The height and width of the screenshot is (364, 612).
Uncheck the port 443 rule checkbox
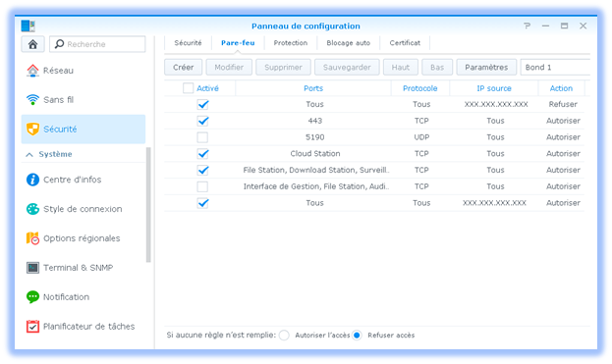point(202,121)
